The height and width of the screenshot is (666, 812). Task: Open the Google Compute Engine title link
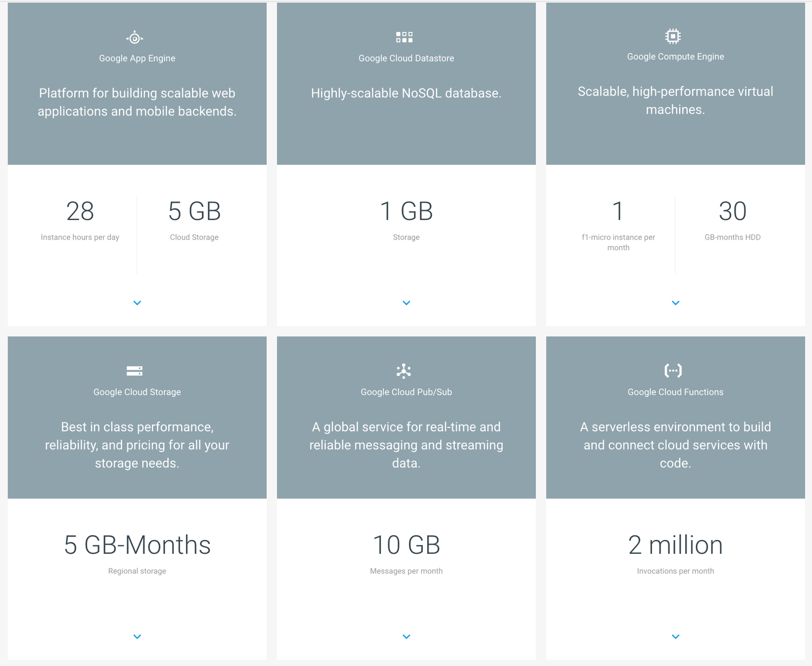[676, 57]
